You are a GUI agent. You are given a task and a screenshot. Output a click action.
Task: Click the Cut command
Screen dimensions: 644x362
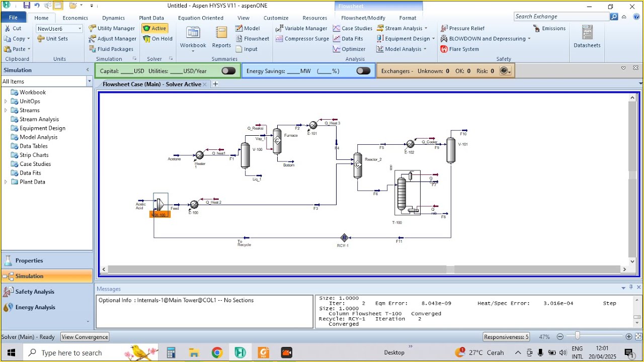[13, 28]
